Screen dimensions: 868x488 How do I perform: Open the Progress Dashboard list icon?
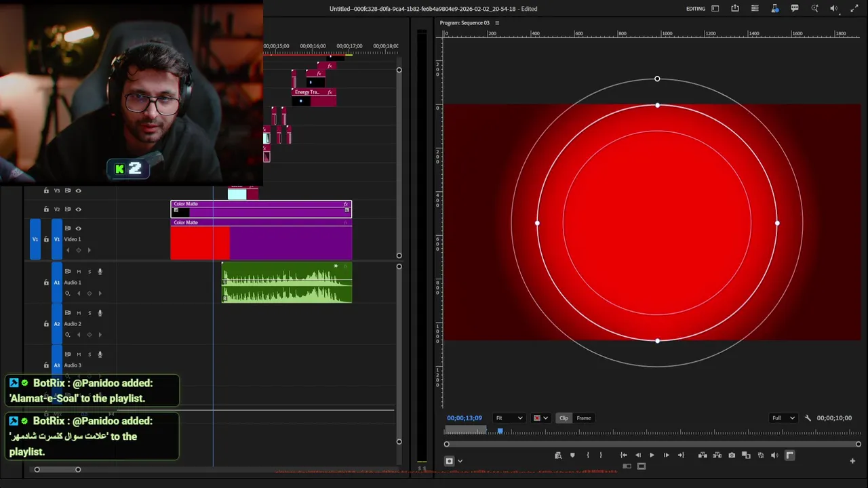coord(755,9)
